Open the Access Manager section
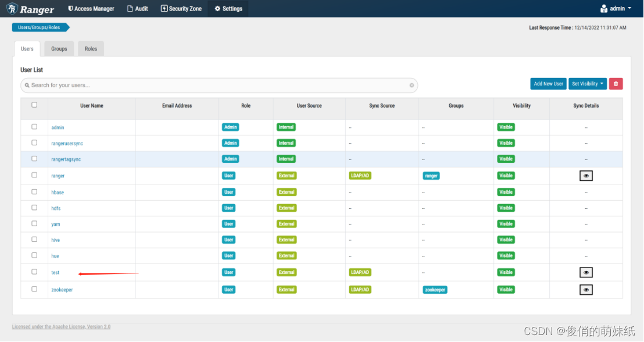 tap(91, 8)
